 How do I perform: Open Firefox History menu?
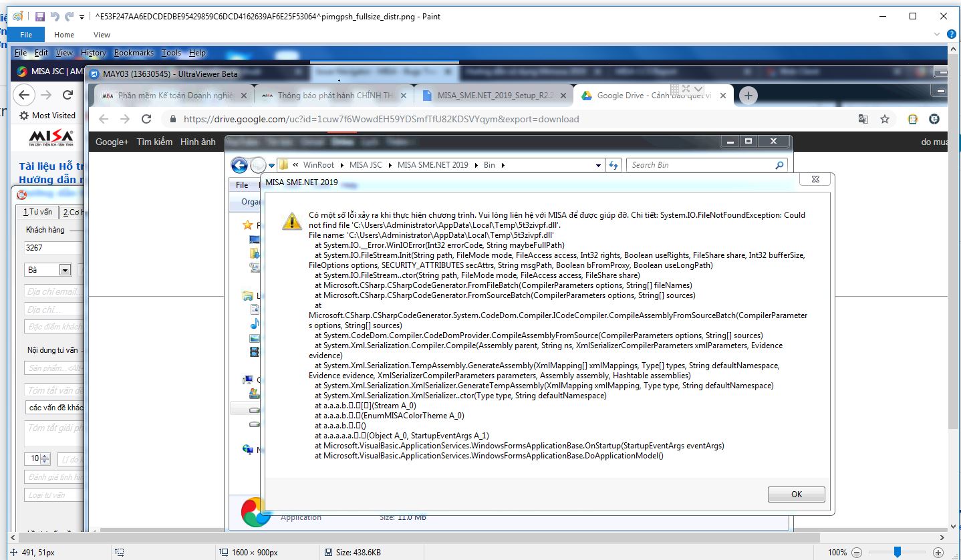pos(94,53)
